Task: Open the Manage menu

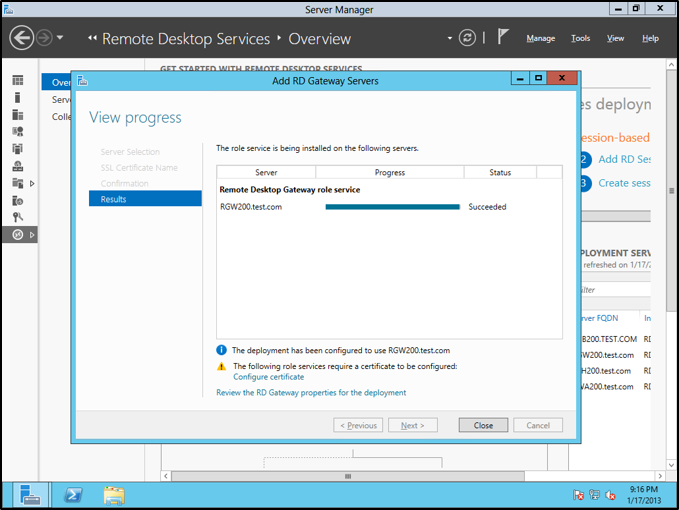Action: [540, 38]
